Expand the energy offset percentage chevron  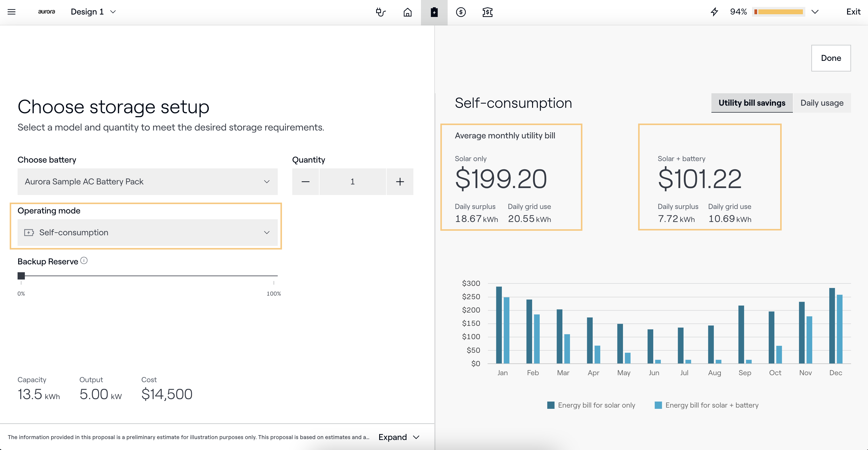[815, 12]
